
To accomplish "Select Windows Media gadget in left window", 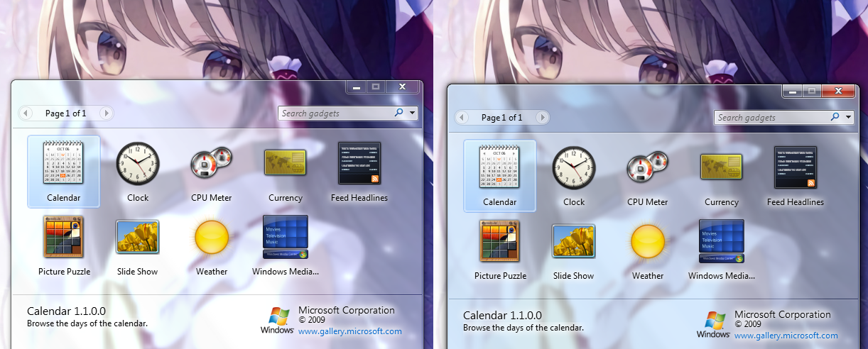I will pos(286,245).
